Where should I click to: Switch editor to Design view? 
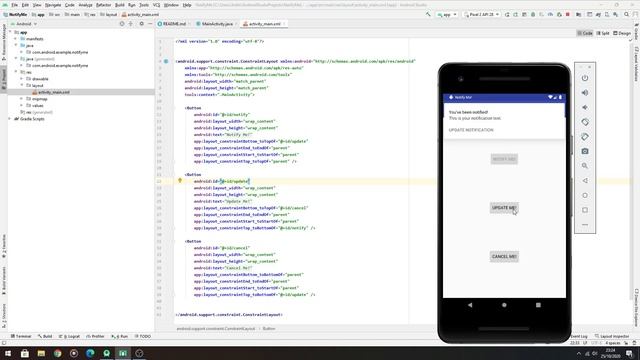coord(622,33)
